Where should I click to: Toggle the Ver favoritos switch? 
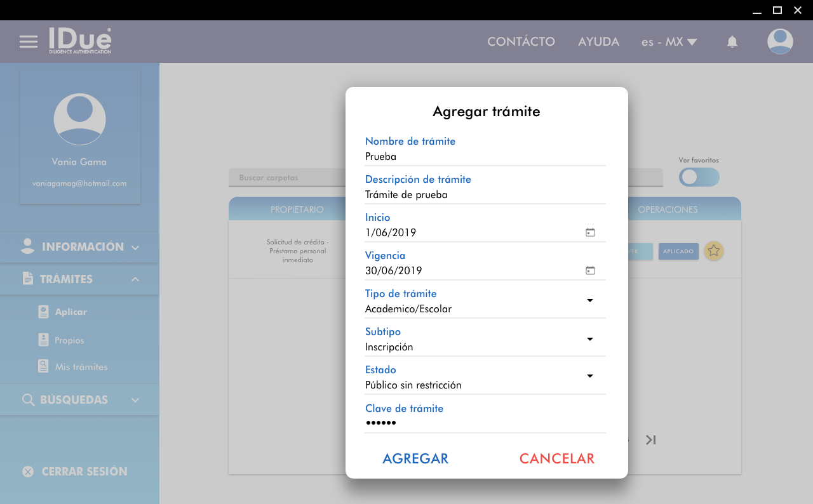click(x=699, y=177)
